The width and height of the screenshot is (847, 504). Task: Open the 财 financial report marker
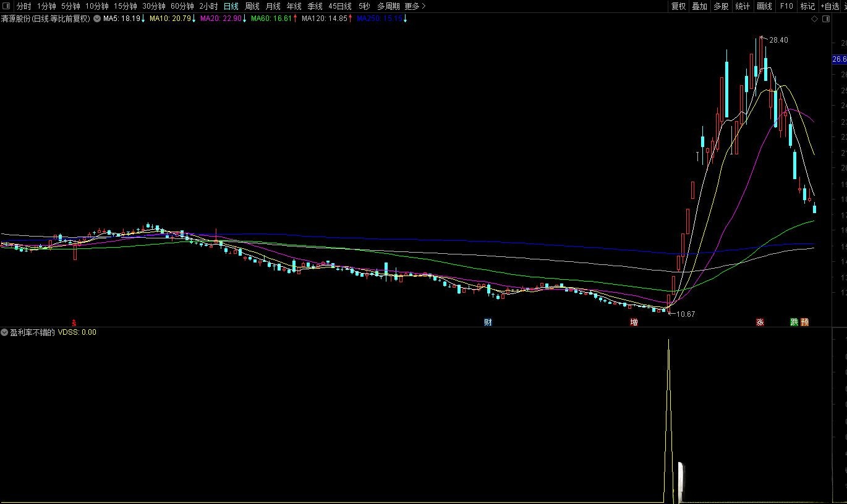(x=488, y=322)
